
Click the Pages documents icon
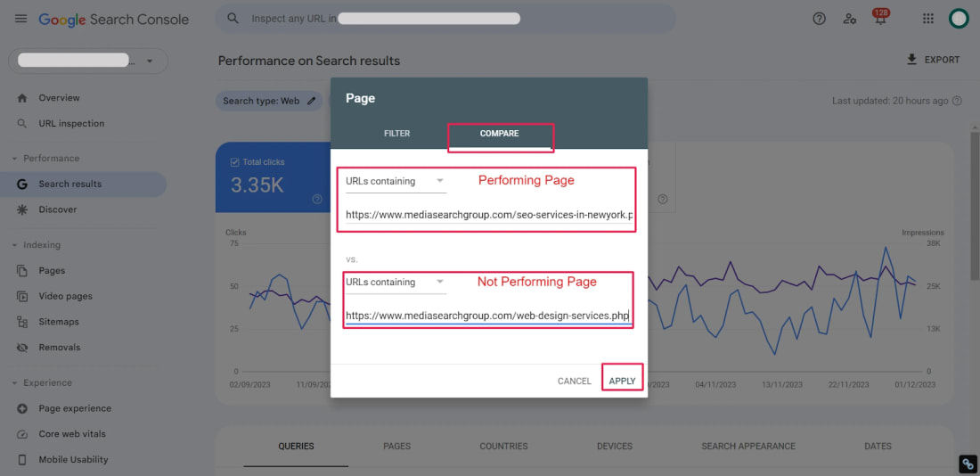click(22, 271)
